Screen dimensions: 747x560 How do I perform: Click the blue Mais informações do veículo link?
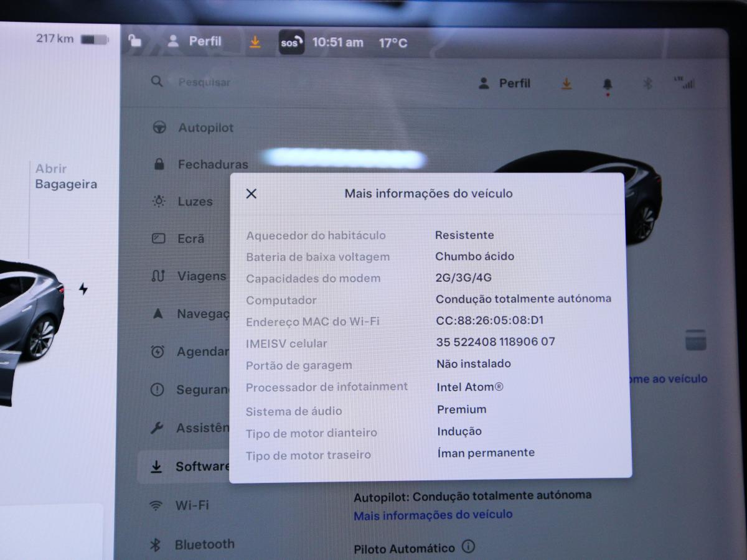(433, 515)
